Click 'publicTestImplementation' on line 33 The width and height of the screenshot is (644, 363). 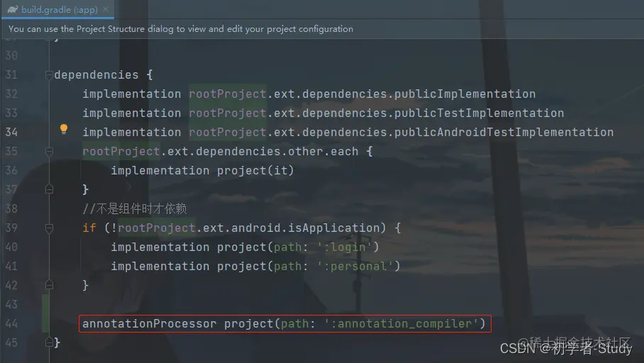479,113
